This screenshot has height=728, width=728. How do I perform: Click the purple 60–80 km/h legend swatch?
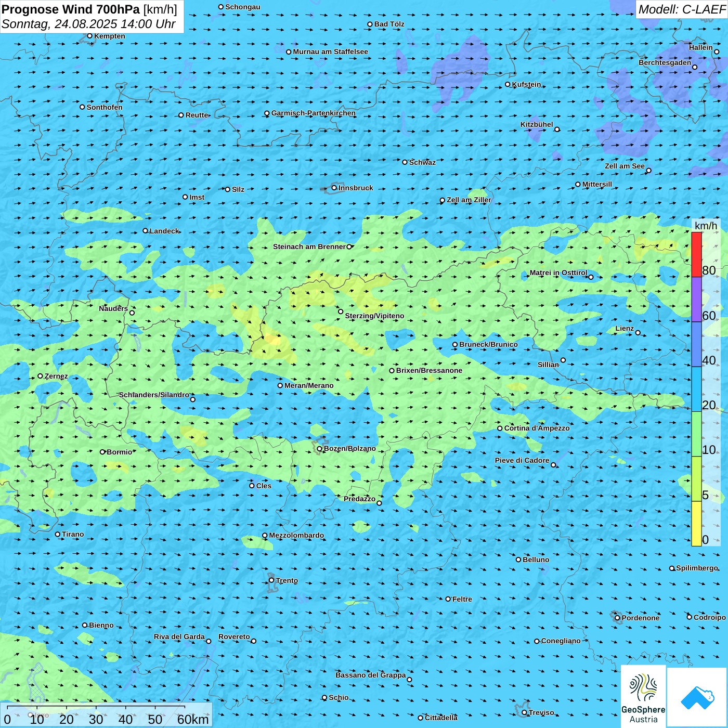pos(696,300)
